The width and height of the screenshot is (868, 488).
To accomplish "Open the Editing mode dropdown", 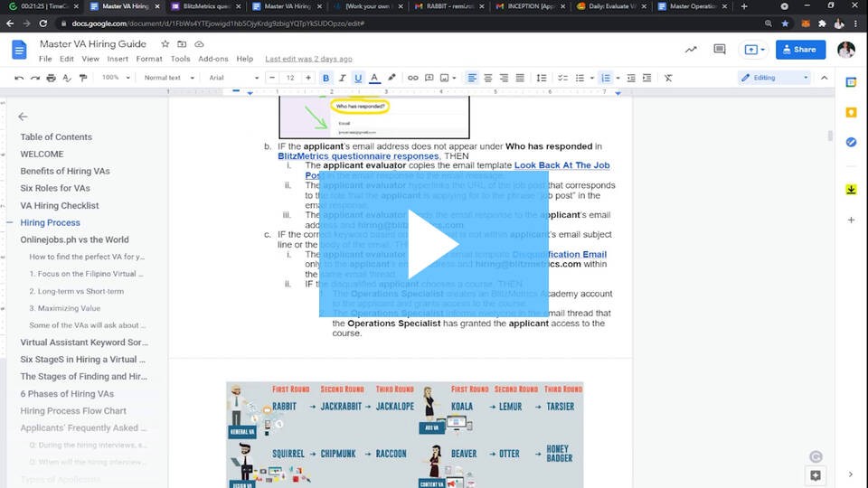I will pos(774,78).
